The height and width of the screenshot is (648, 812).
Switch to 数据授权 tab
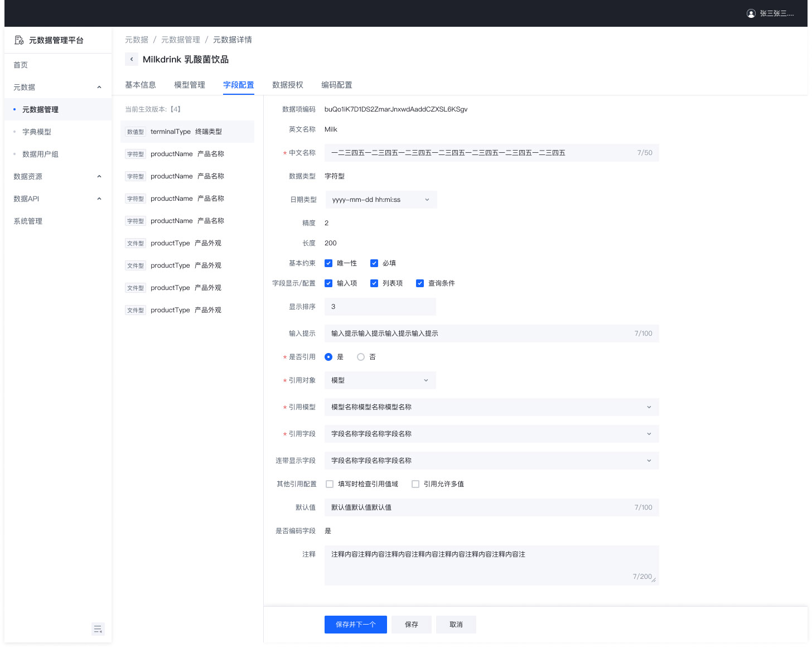click(288, 85)
